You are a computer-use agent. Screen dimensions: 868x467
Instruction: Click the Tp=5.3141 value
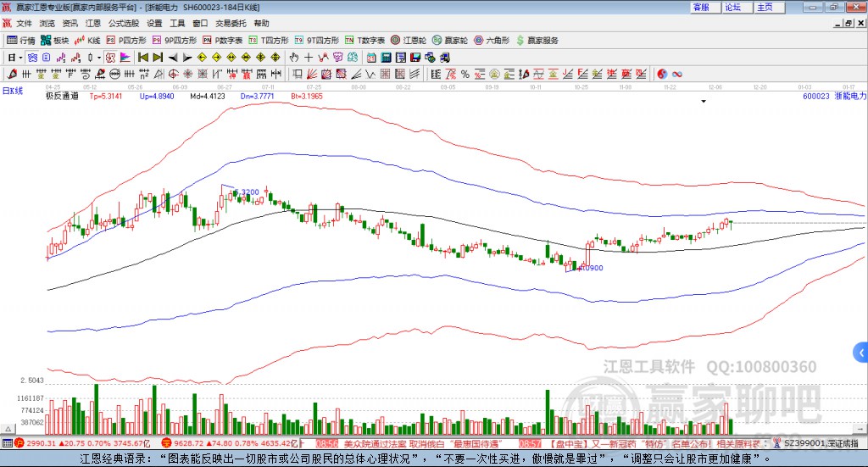tap(106, 96)
